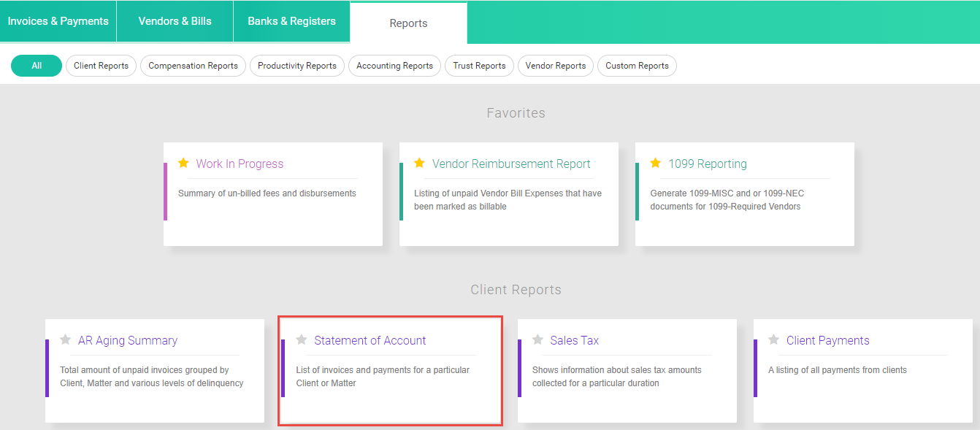Star the Statement of Account report

[x=302, y=339]
